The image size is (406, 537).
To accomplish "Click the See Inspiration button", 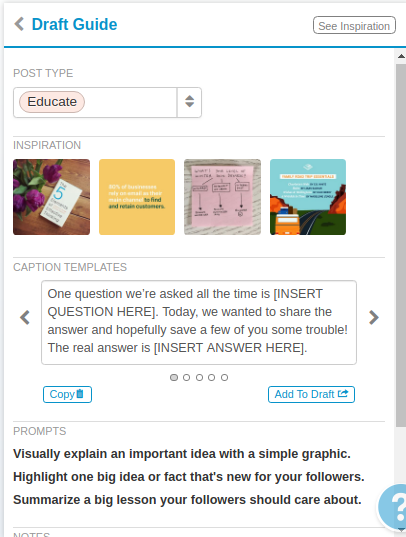I will click(354, 25).
